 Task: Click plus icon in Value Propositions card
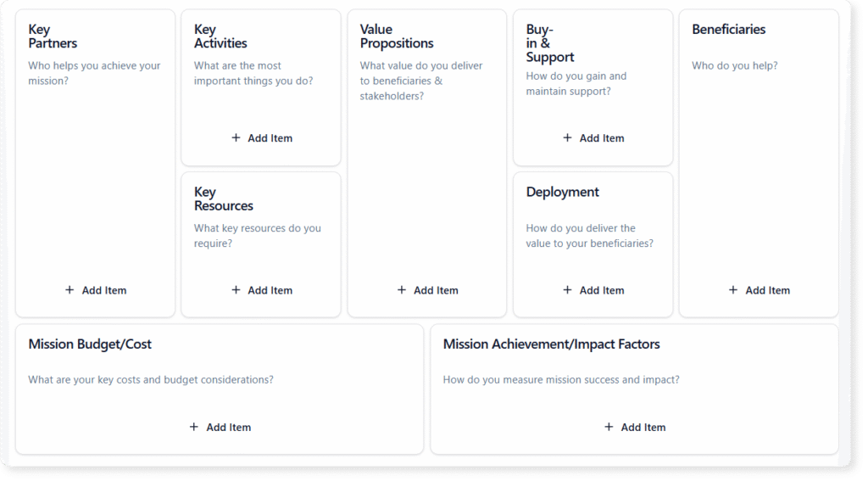402,290
